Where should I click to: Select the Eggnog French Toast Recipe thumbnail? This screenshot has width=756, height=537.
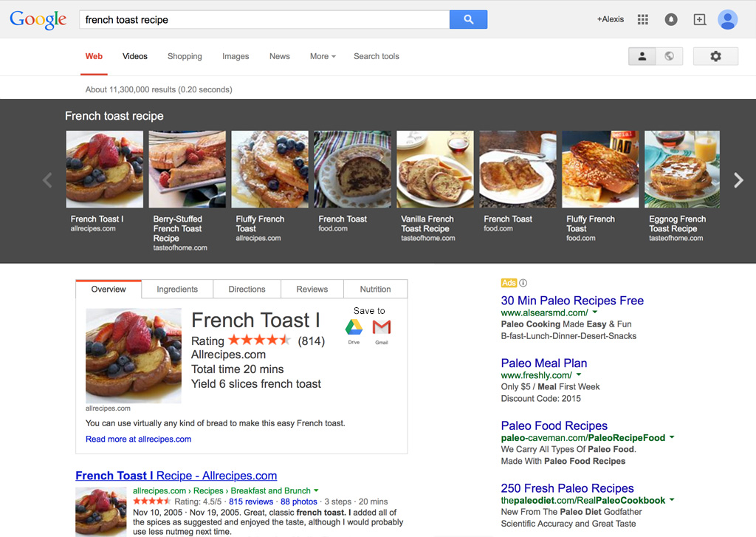[681, 169]
